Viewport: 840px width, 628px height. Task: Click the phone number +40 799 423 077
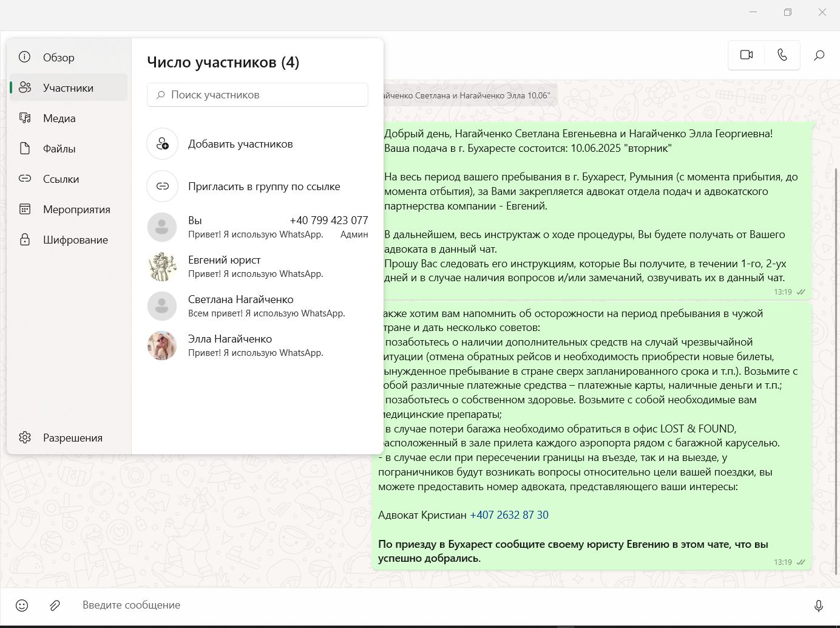click(x=329, y=220)
